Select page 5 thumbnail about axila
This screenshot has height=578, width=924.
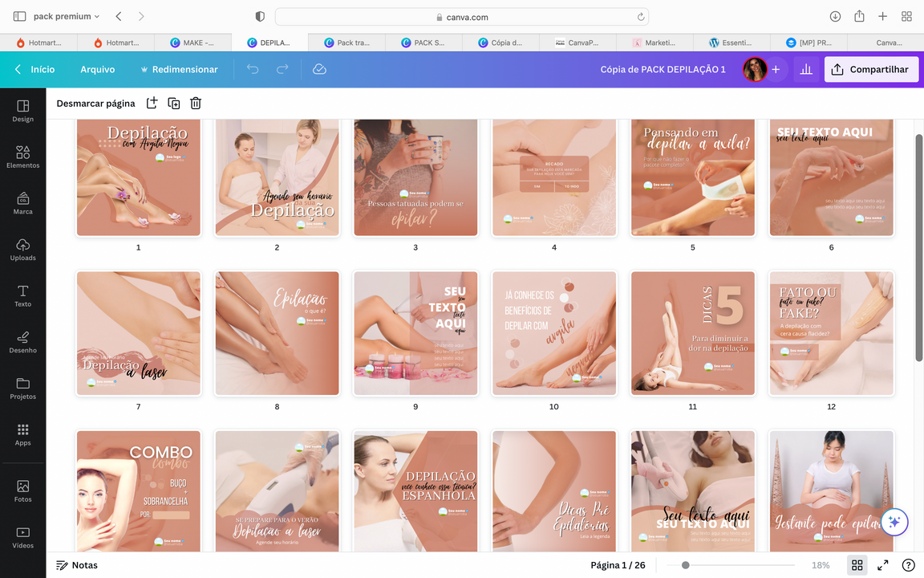(693, 177)
